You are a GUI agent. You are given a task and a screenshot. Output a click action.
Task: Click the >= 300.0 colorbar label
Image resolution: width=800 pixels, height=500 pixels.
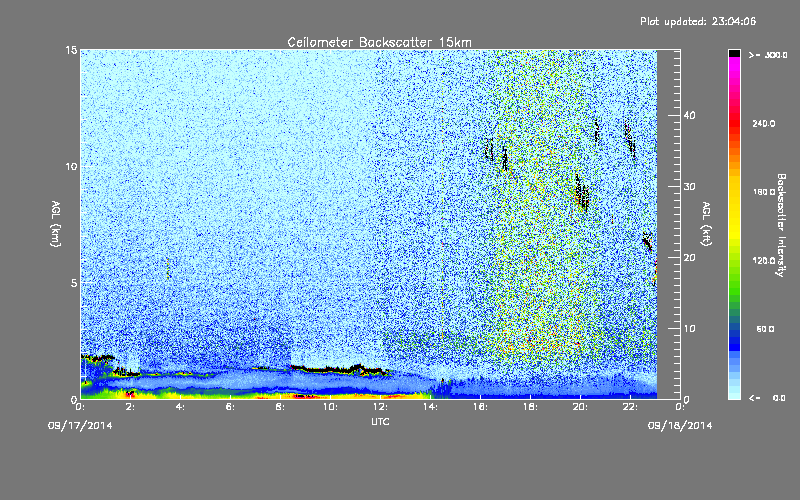coord(768,55)
